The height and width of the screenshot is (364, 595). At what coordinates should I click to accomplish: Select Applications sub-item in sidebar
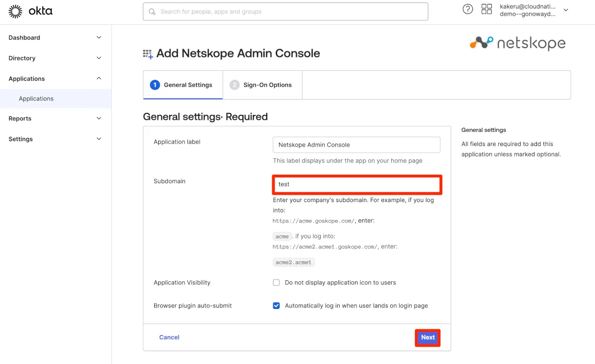click(36, 99)
